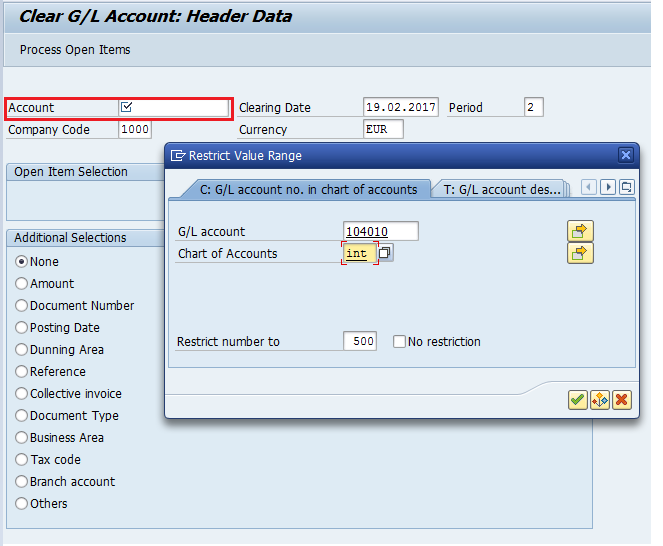Select the Others radio button

21,503
